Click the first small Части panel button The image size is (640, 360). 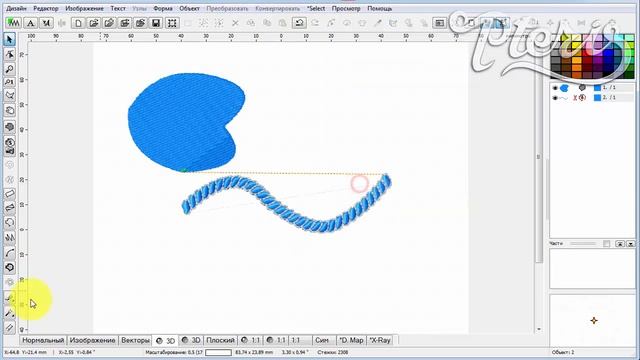[x=620, y=244]
